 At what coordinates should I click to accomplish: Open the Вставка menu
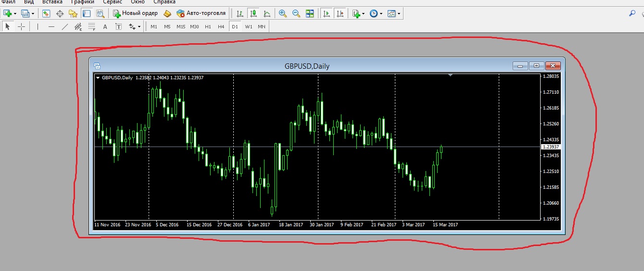tap(52, 2)
